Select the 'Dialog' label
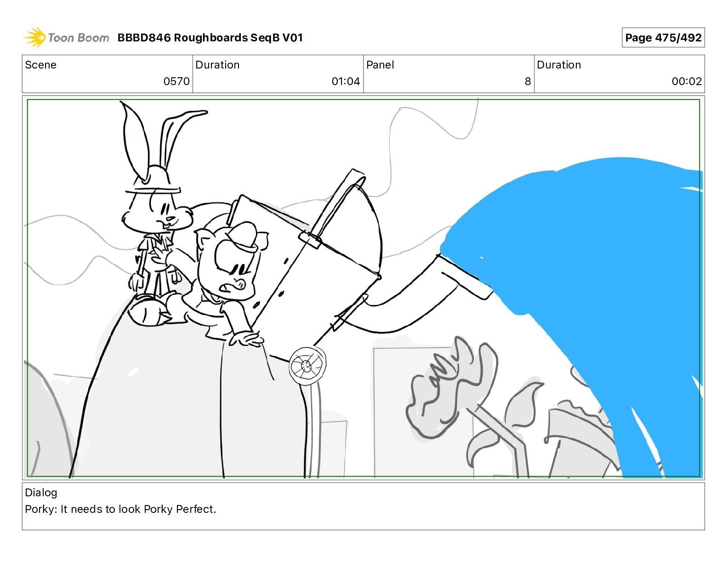The image size is (728, 563). pos(41,493)
